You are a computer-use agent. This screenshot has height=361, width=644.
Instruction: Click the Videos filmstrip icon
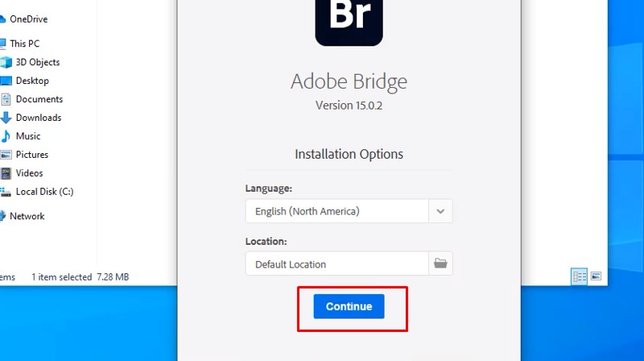tap(6, 173)
